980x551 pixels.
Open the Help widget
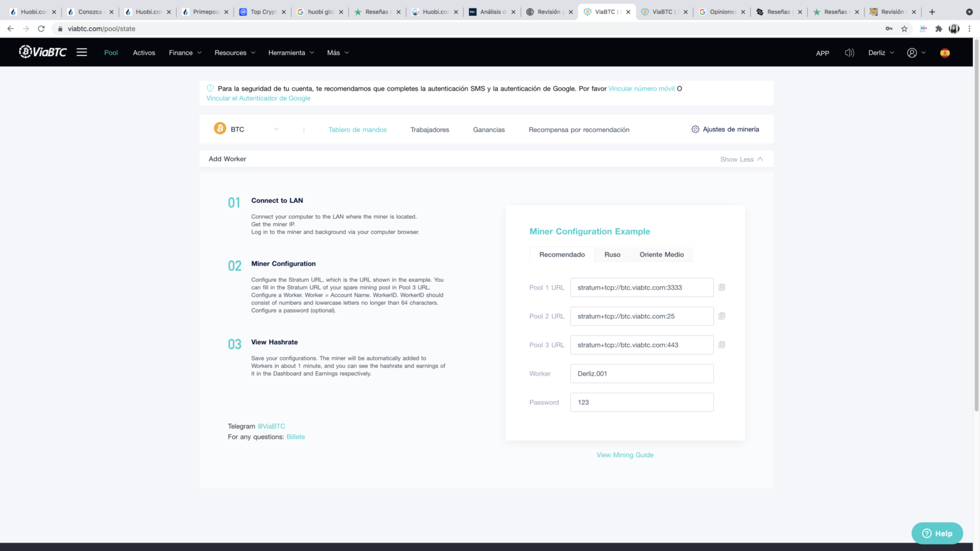click(937, 533)
